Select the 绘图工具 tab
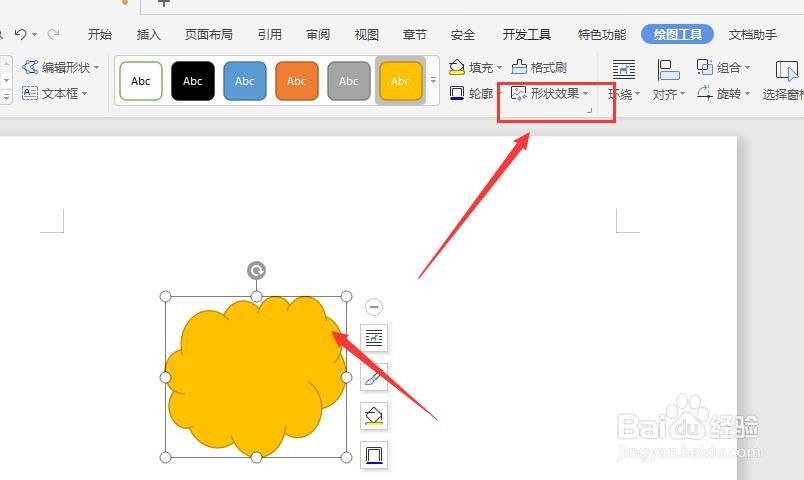The image size is (804, 480). (677, 34)
